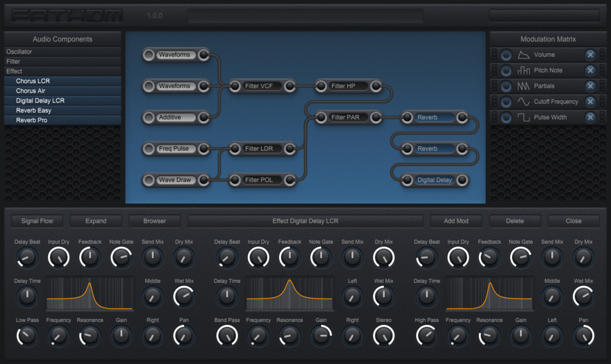The width and height of the screenshot is (611, 364).
Task: Expand the Filter category in Audio Components
Action: pyautogui.click(x=62, y=62)
